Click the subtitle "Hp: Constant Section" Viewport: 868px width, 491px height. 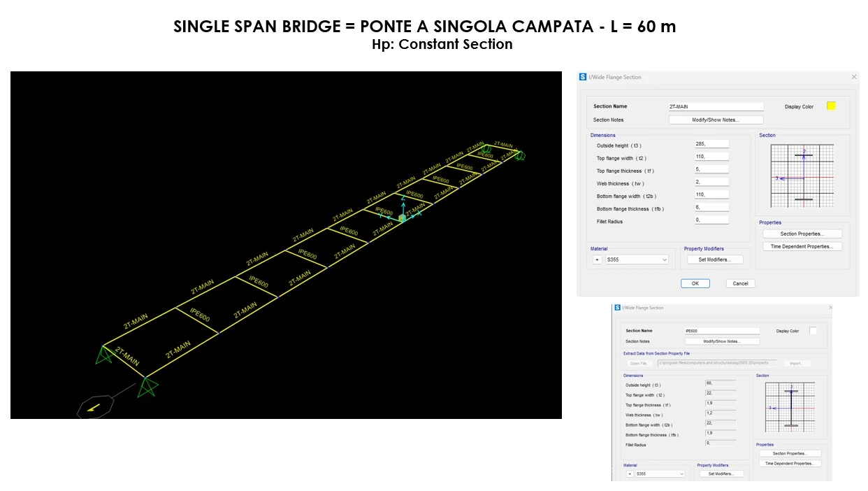(442, 44)
